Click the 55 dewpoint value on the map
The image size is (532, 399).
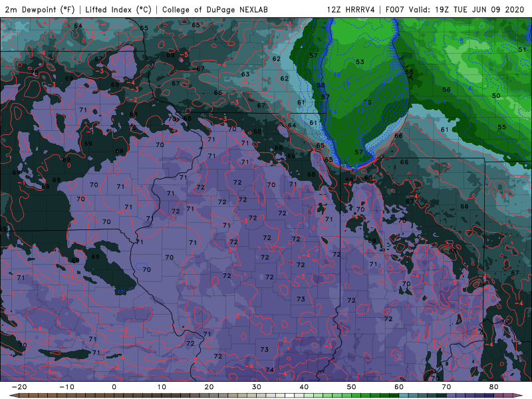click(x=502, y=127)
